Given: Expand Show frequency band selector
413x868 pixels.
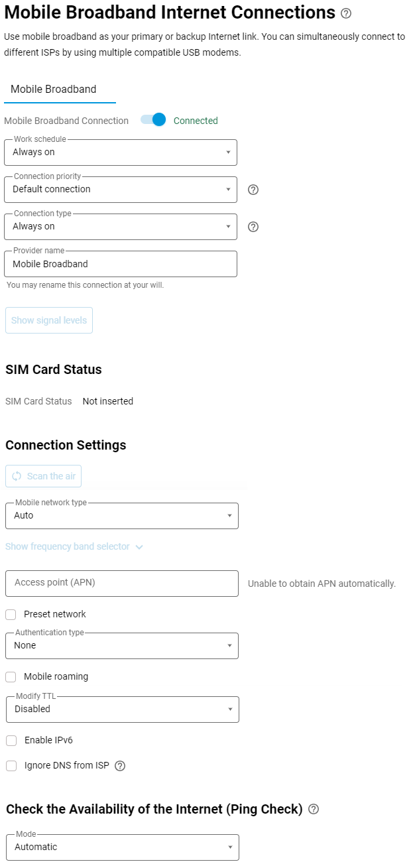Looking at the screenshot, I should point(74,547).
